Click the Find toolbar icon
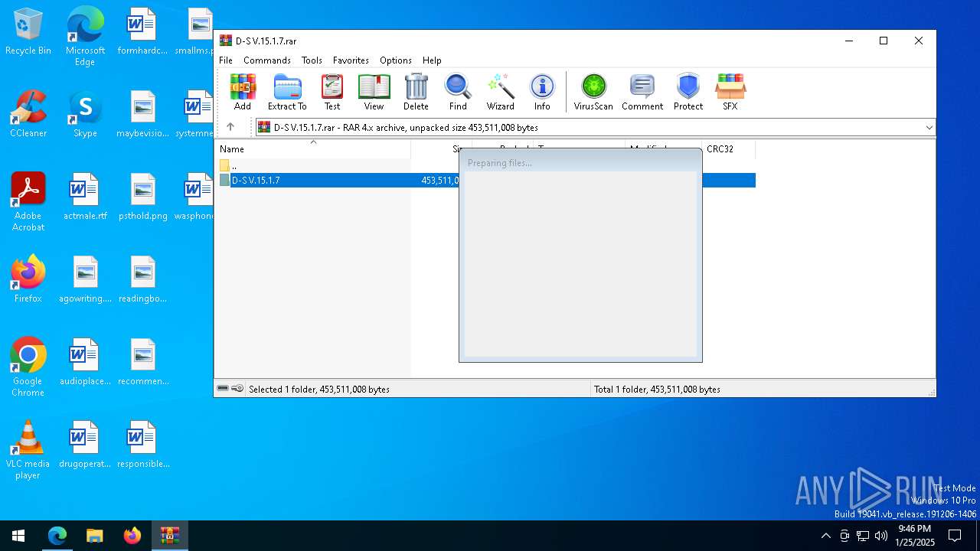The width and height of the screenshot is (980, 551). pos(458,93)
